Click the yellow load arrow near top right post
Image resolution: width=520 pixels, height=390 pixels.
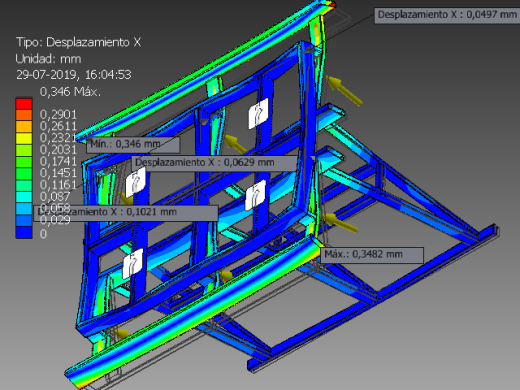(x=343, y=90)
